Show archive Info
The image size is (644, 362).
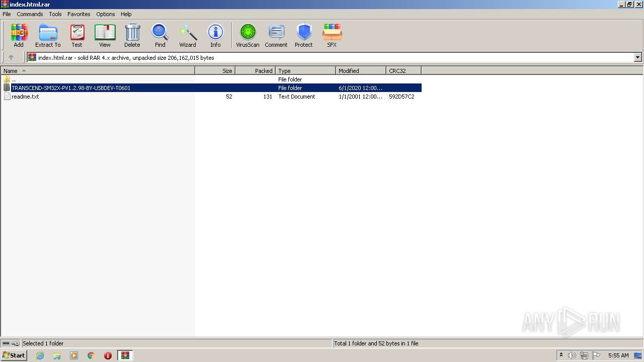pos(215,35)
